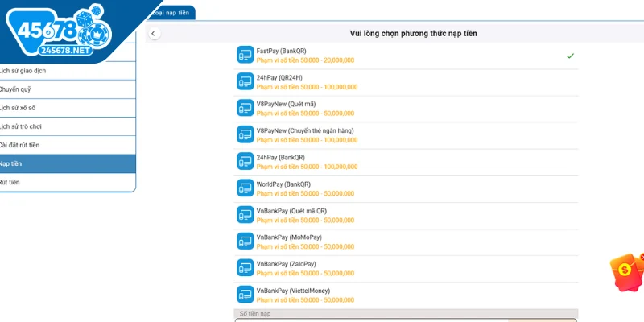Screen dimensions: 644x322
Task: Open Cài đặt rút tiền settings
Action: click(x=68, y=145)
